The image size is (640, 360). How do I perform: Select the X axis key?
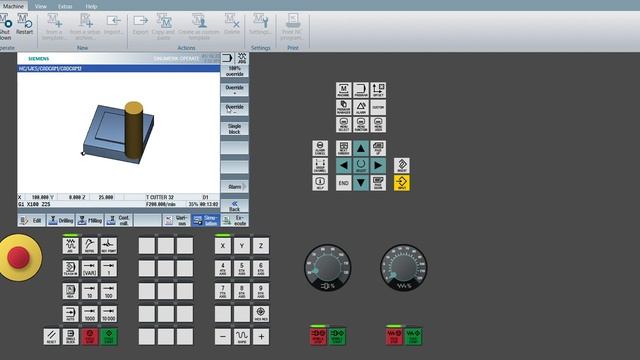[x=222, y=246]
